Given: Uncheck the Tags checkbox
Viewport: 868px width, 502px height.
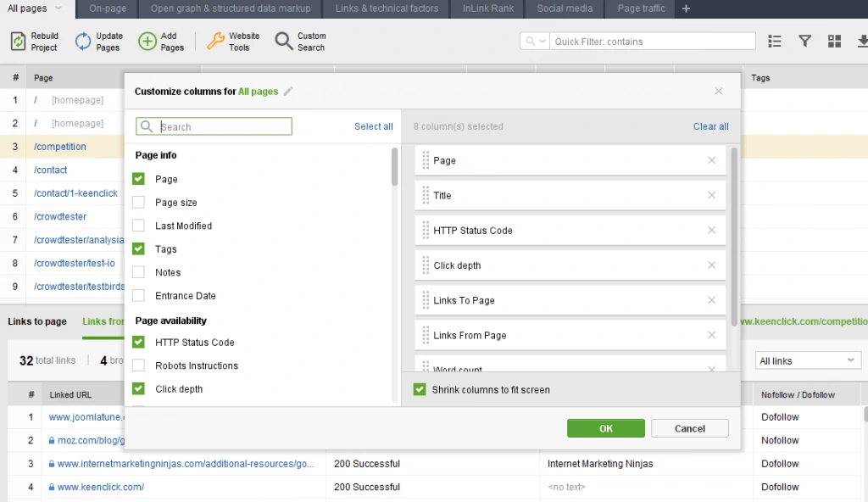Looking at the screenshot, I should 138,248.
